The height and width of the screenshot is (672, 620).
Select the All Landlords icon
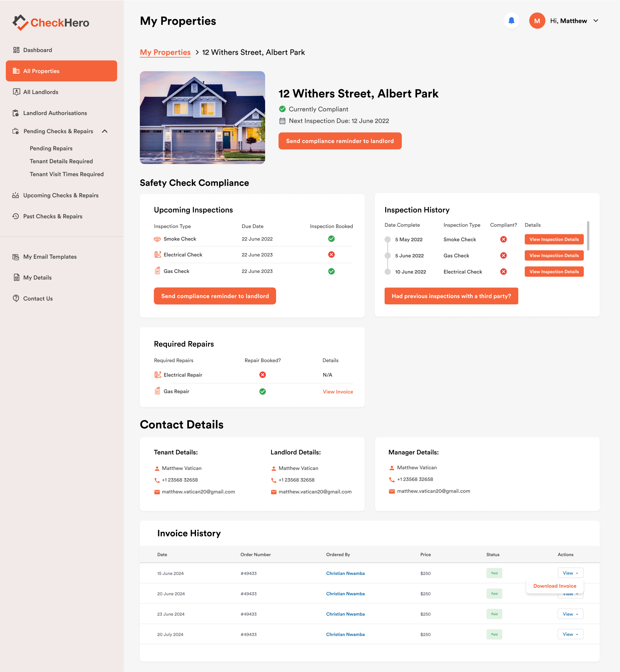coord(17,92)
